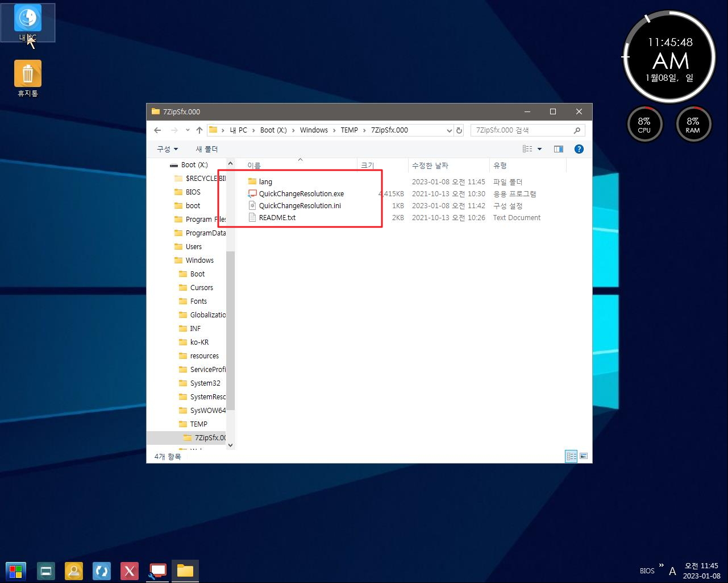Screen dimensions: 728x583
Task: Open the Organize (구성) dropdown menu
Action: point(167,149)
